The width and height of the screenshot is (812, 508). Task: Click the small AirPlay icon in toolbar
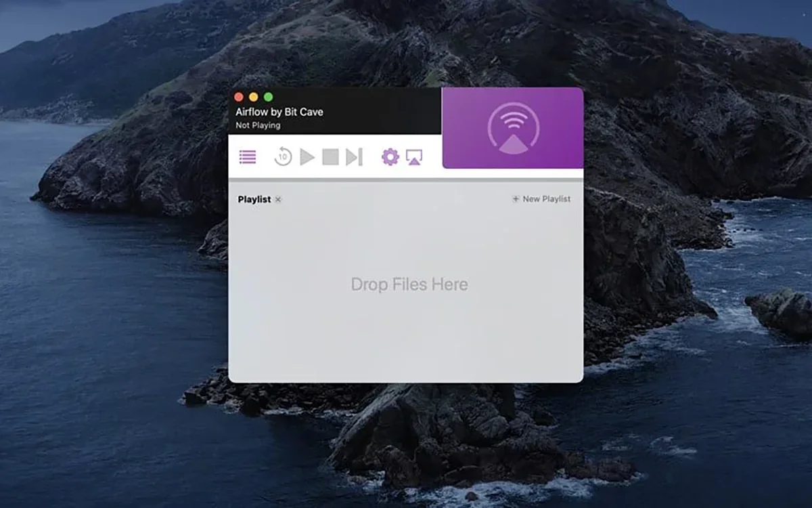[x=414, y=157]
